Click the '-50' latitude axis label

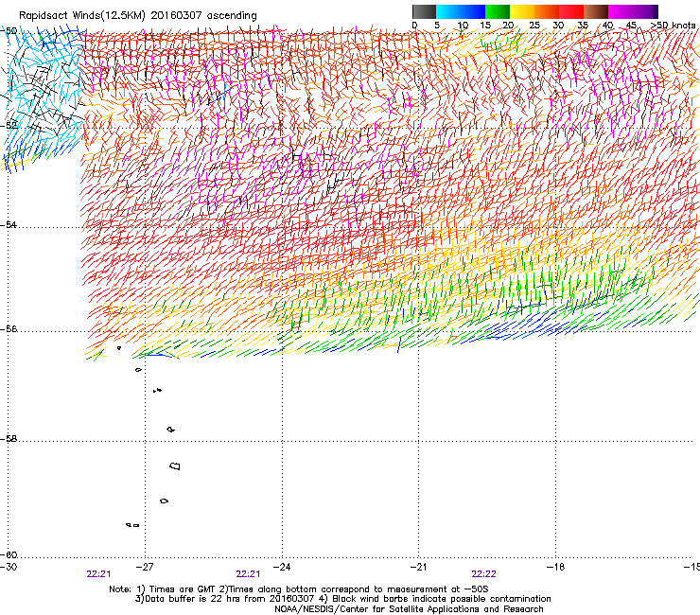pos(9,31)
